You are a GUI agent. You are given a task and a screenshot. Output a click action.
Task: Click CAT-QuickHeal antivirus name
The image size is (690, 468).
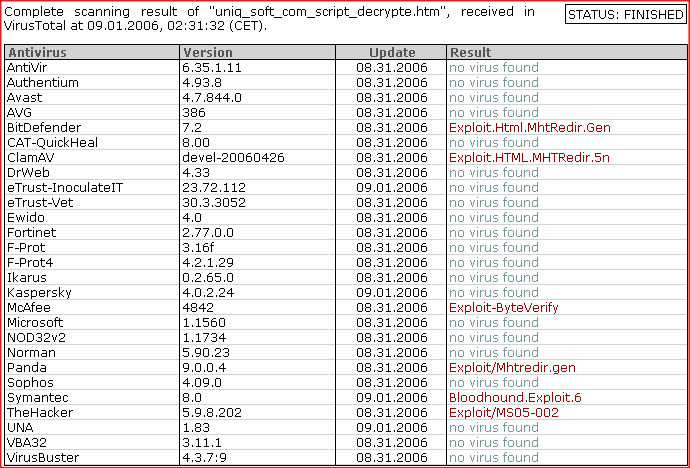tap(52, 143)
